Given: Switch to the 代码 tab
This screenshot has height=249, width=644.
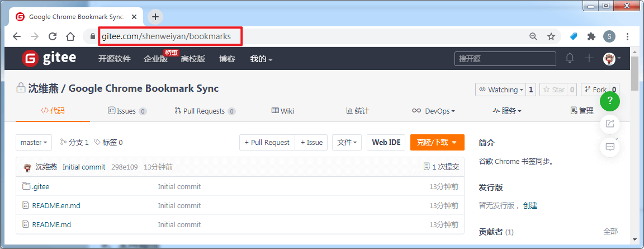Looking at the screenshot, I should click(53, 111).
